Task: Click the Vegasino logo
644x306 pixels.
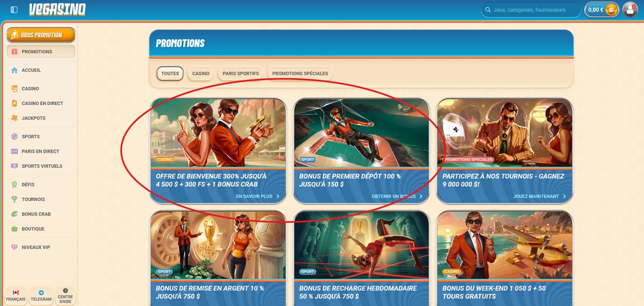Action: tap(57, 10)
